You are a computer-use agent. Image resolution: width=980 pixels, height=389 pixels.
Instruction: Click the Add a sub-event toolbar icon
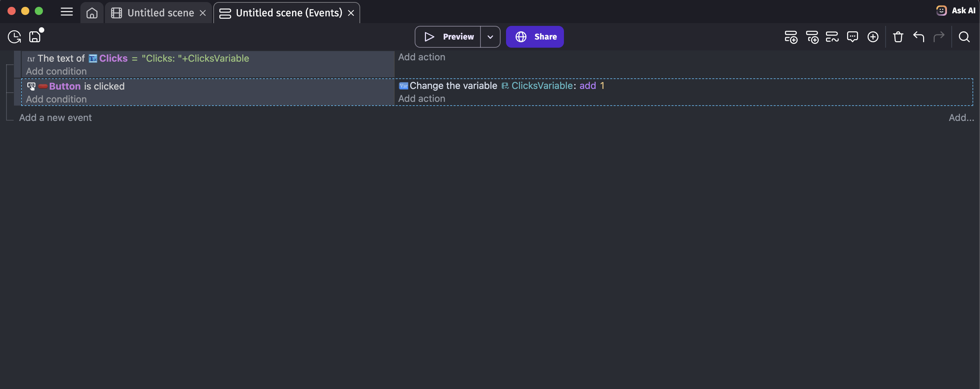point(812,37)
